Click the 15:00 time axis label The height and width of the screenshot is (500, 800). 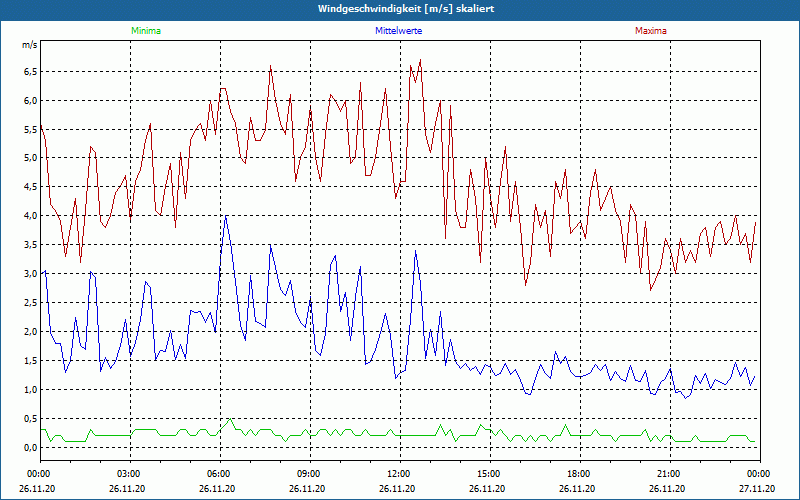490,474
